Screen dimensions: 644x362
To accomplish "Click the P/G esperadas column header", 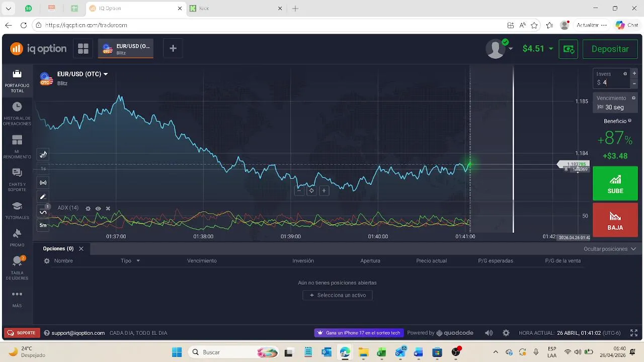I will point(496,261).
